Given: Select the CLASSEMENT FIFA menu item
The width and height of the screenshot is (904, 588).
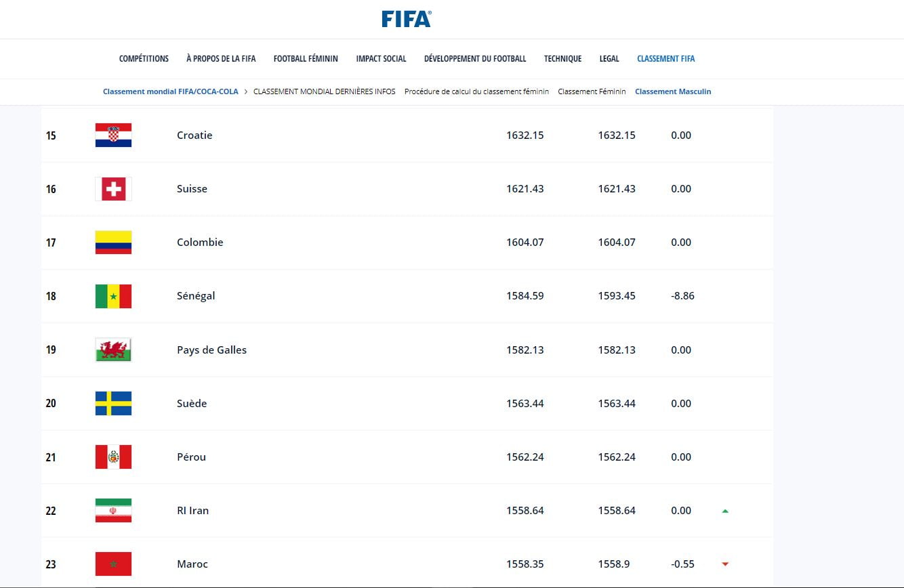Looking at the screenshot, I should (665, 59).
